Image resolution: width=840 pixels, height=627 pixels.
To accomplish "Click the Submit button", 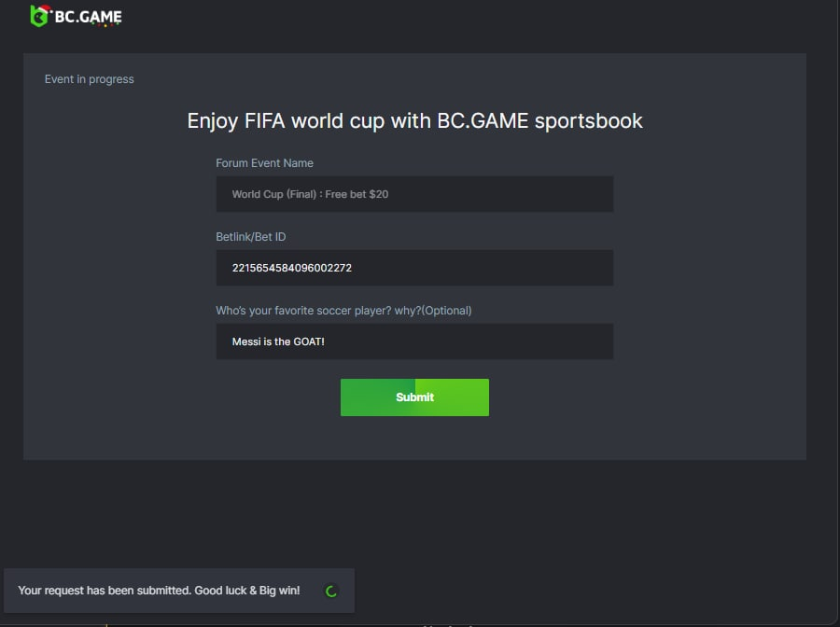I will [x=414, y=397].
